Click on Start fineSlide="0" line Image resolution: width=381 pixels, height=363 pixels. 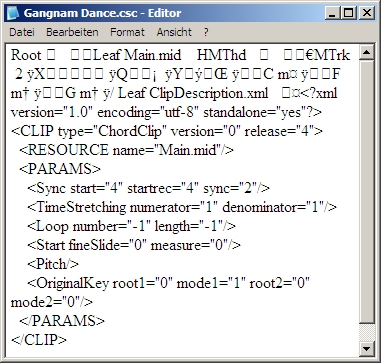[134, 245]
